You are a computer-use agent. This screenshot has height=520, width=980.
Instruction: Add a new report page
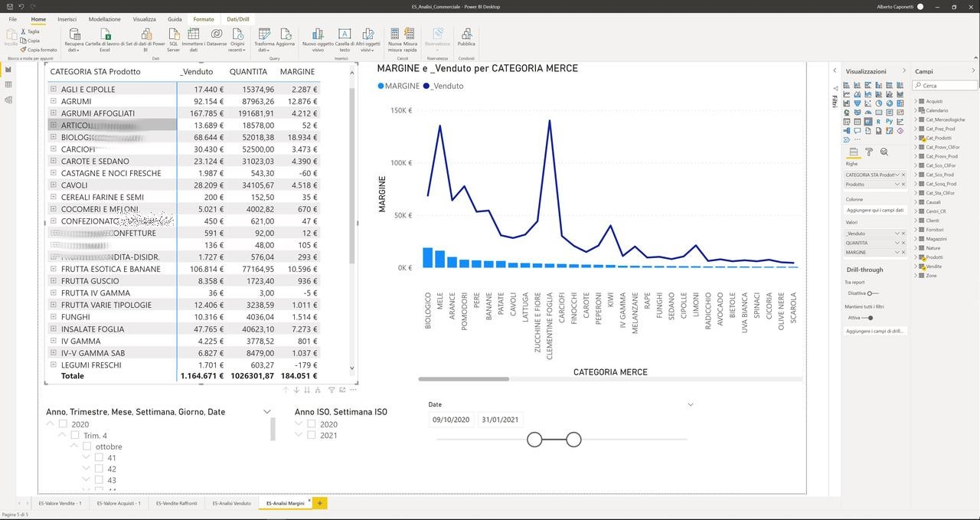pos(320,503)
